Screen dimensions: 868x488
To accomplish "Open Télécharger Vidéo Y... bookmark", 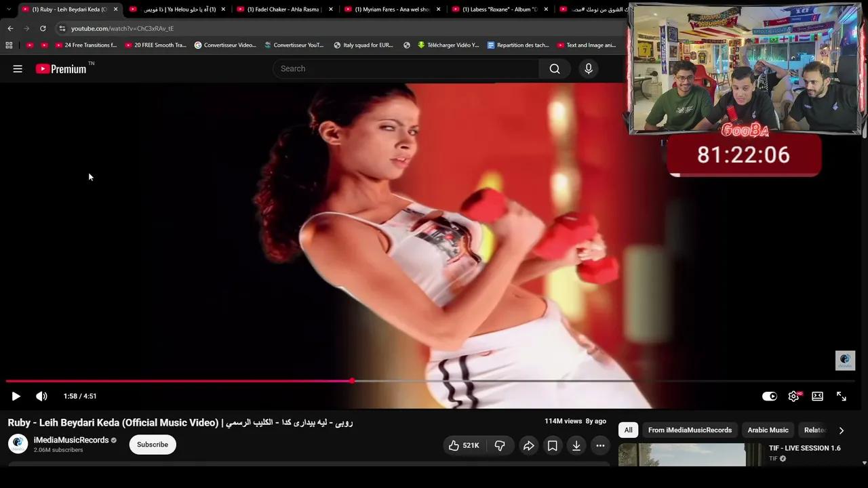I will pos(448,45).
